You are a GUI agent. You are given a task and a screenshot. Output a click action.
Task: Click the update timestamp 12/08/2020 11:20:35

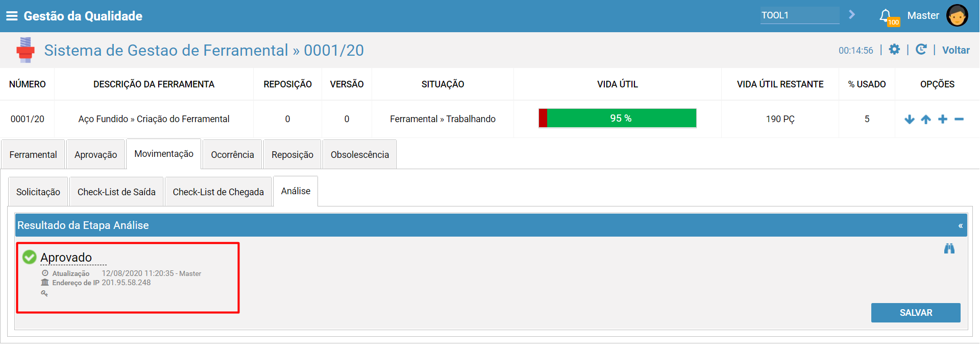pos(138,273)
